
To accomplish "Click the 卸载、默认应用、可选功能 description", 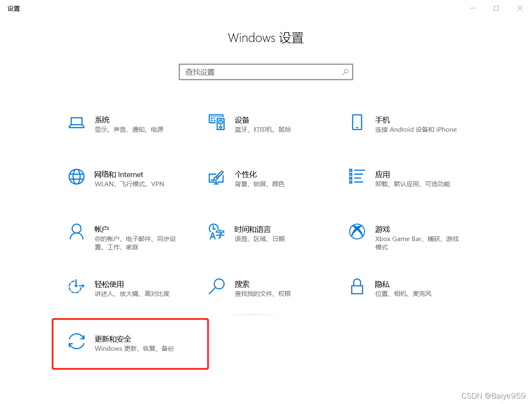I will pos(413,184).
